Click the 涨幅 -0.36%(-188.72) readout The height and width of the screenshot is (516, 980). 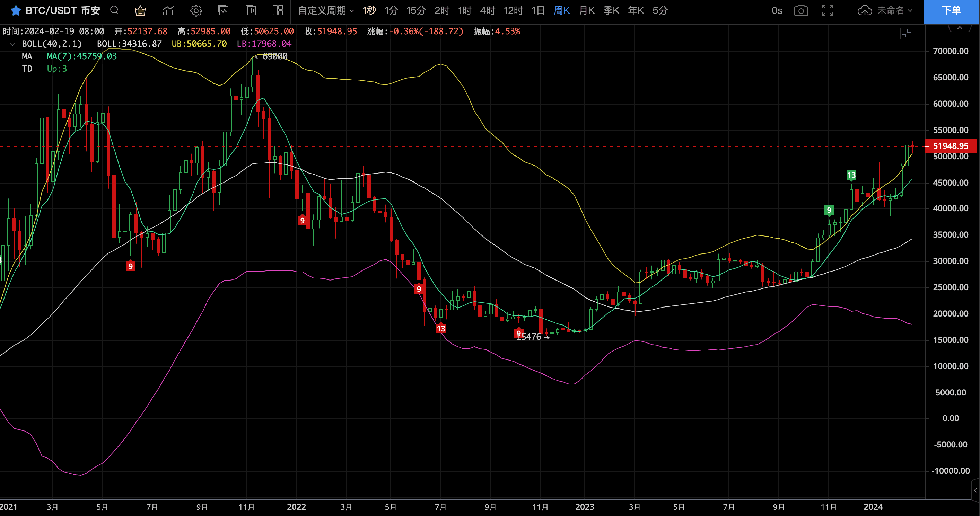[415, 32]
